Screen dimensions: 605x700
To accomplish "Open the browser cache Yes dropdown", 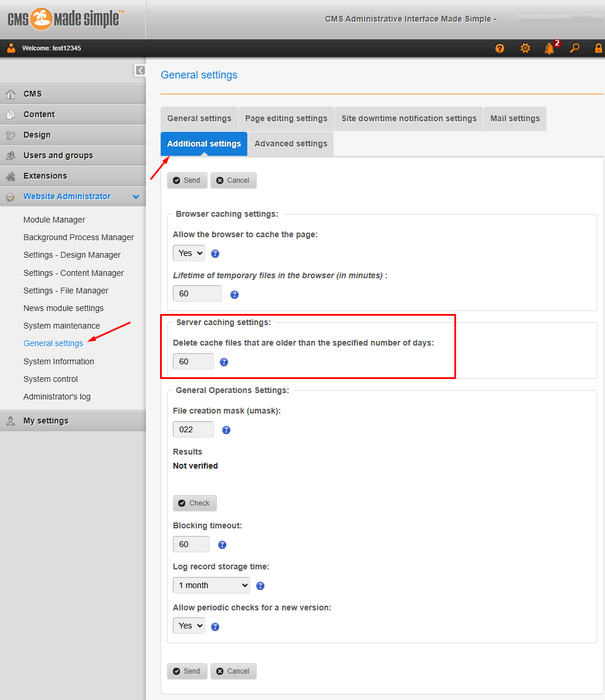I will click(x=189, y=253).
